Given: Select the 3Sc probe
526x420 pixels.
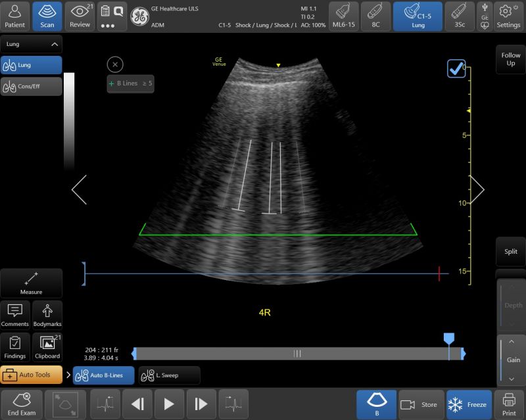Looking at the screenshot, I should (460, 16).
